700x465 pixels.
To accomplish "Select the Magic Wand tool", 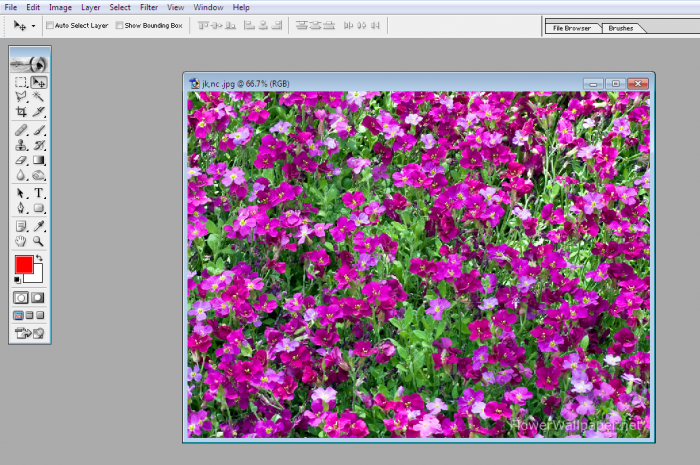I will point(39,97).
